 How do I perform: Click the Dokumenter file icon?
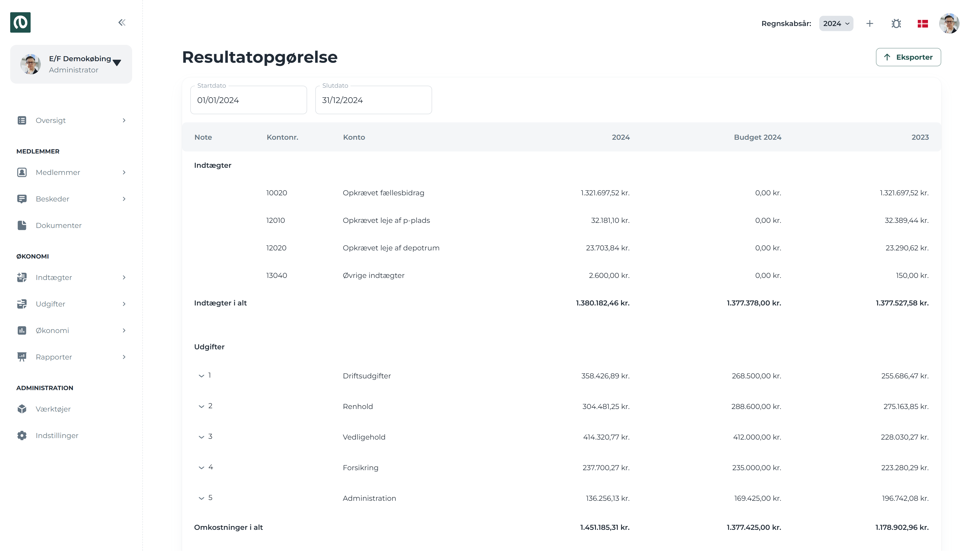tap(22, 225)
